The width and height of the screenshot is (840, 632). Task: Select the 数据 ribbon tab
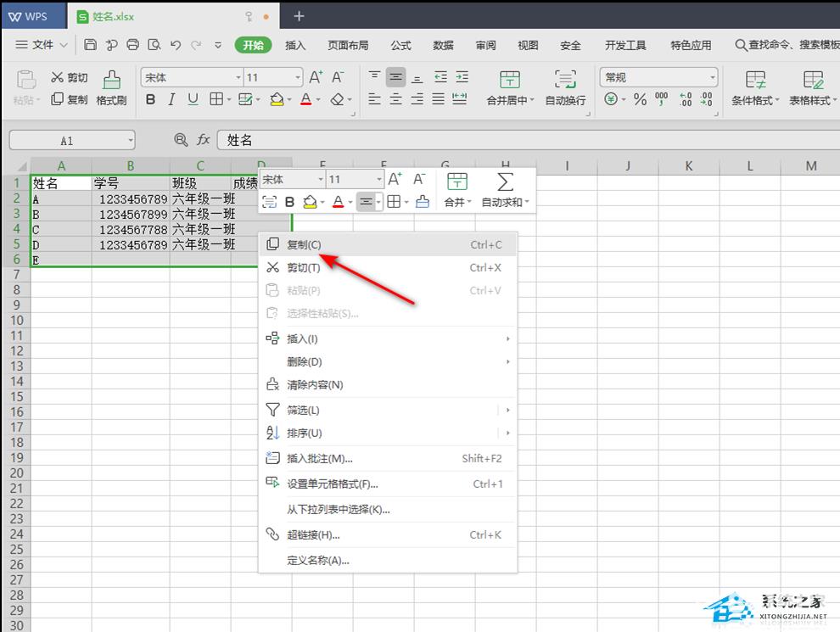point(443,45)
